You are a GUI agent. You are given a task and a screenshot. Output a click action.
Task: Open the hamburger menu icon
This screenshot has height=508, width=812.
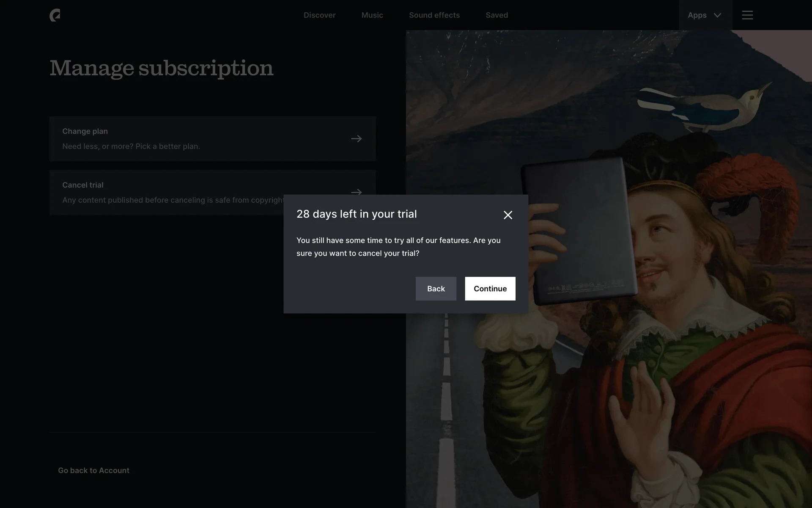tap(747, 15)
